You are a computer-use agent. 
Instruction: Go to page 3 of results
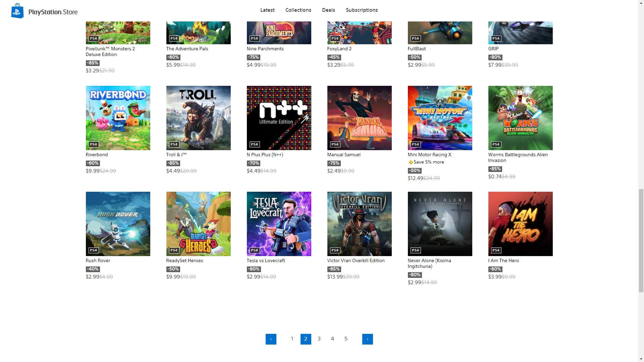point(319,339)
